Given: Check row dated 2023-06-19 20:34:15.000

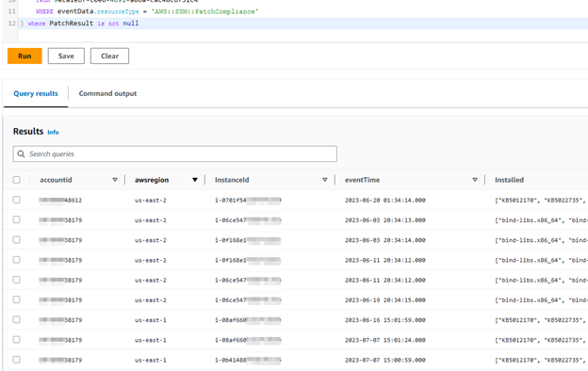Looking at the screenshot, I should tap(17, 299).
